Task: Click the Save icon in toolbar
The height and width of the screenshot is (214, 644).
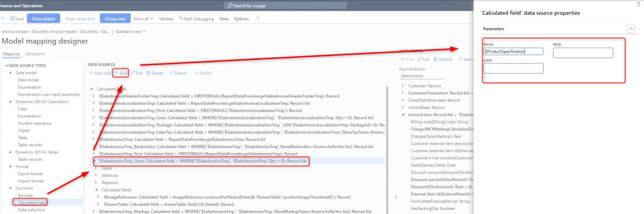Action: pos(13,19)
